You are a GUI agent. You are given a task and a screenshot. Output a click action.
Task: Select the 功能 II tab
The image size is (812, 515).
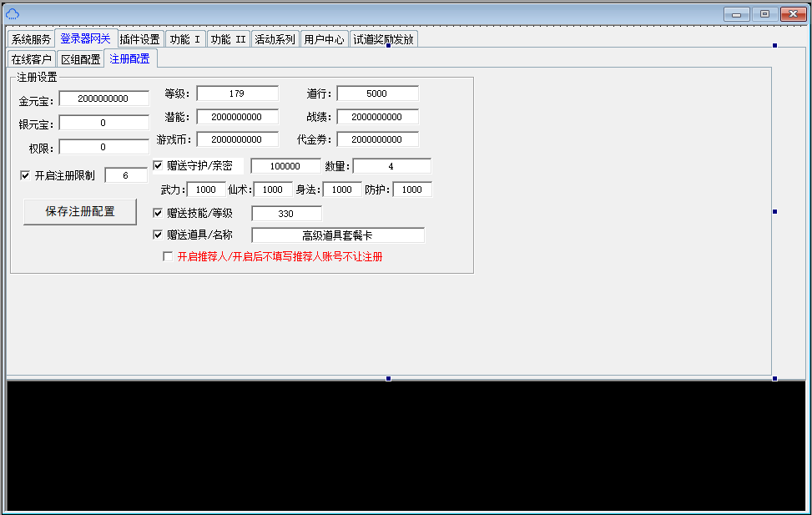[228, 39]
